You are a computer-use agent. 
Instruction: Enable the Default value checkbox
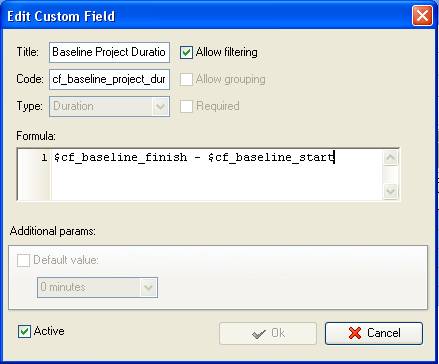tap(23, 260)
